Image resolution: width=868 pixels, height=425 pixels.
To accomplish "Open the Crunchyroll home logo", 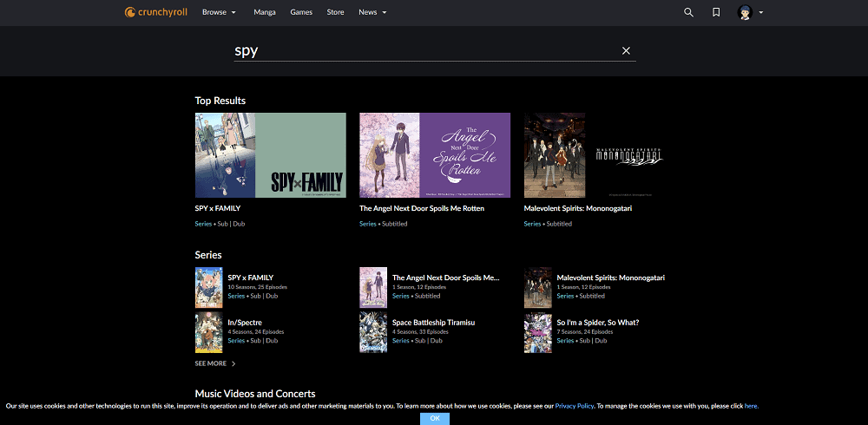I will tap(156, 12).
